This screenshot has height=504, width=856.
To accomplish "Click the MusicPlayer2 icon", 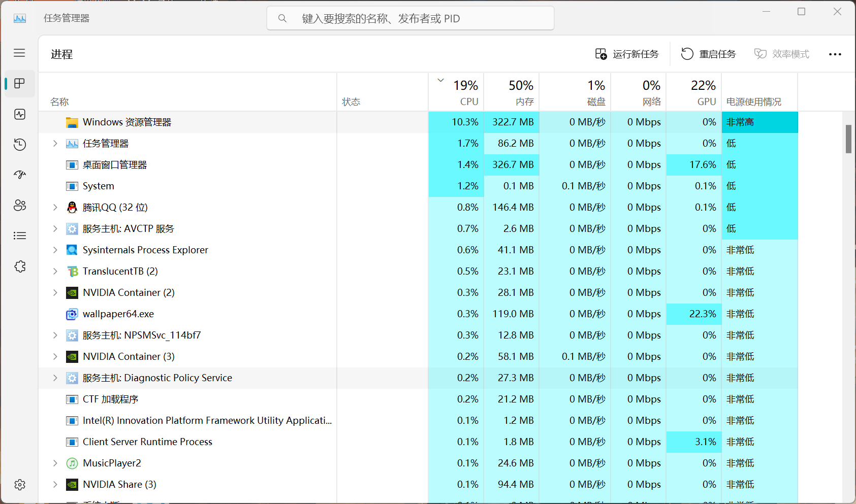I will [x=72, y=463].
